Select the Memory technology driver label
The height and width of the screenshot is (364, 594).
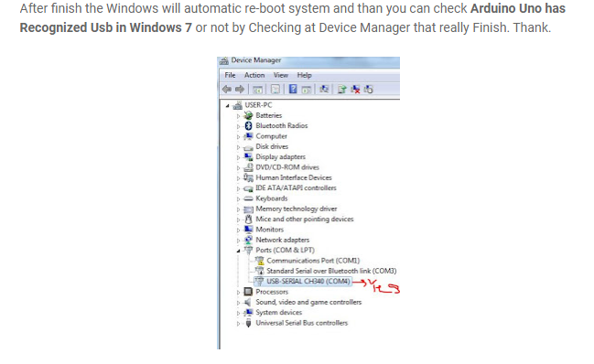[x=297, y=209]
